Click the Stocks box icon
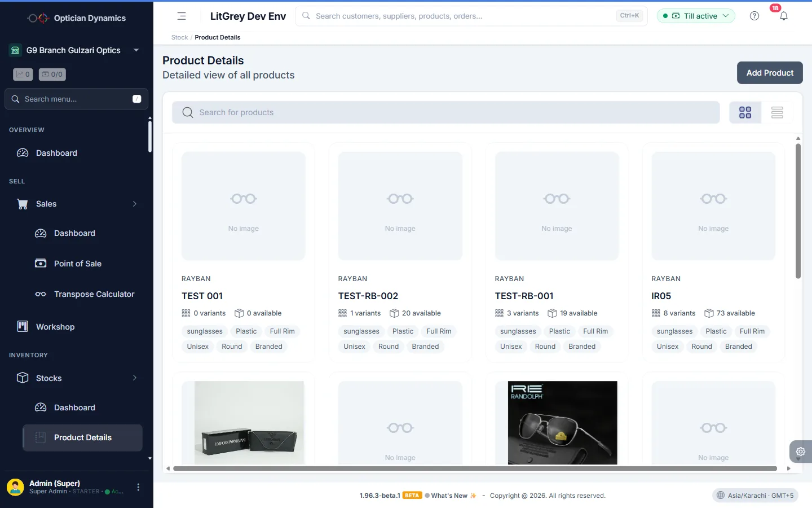The height and width of the screenshot is (508, 812). click(23, 378)
